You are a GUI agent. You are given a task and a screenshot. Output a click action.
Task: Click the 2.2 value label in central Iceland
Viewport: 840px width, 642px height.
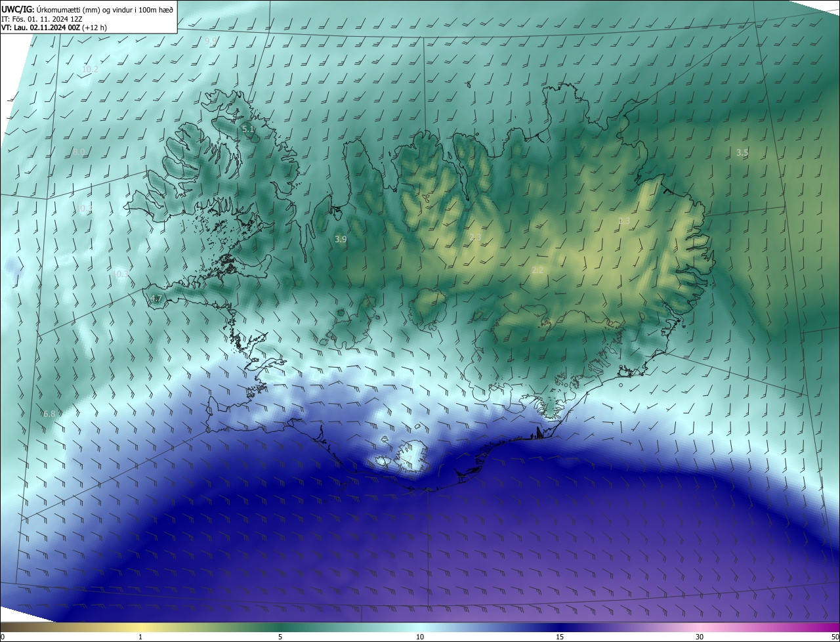point(537,270)
